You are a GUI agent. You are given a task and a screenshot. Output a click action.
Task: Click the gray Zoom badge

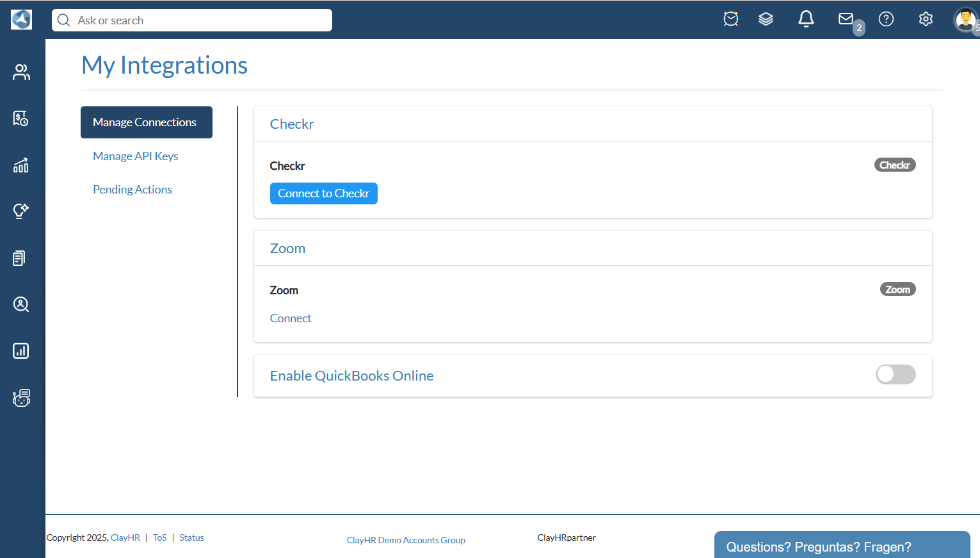[898, 290]
